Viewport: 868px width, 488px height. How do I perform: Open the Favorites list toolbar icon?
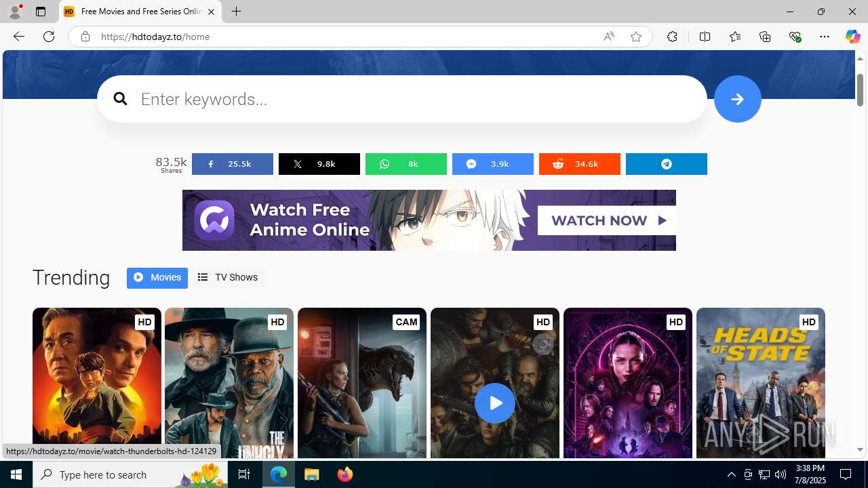click(734, 37)
